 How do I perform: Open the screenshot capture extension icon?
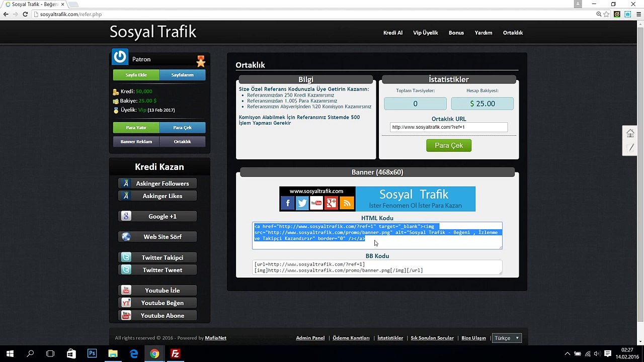(627, 14)
